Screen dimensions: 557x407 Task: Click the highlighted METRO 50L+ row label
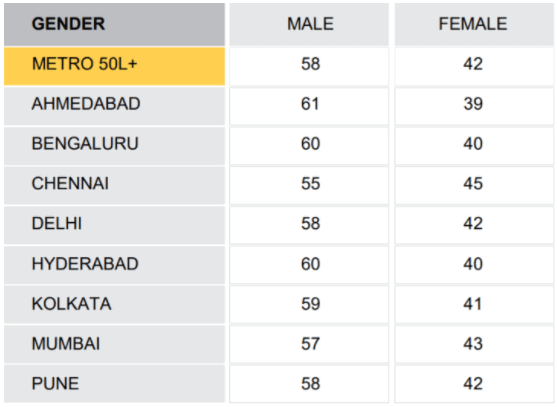(114, 66)
